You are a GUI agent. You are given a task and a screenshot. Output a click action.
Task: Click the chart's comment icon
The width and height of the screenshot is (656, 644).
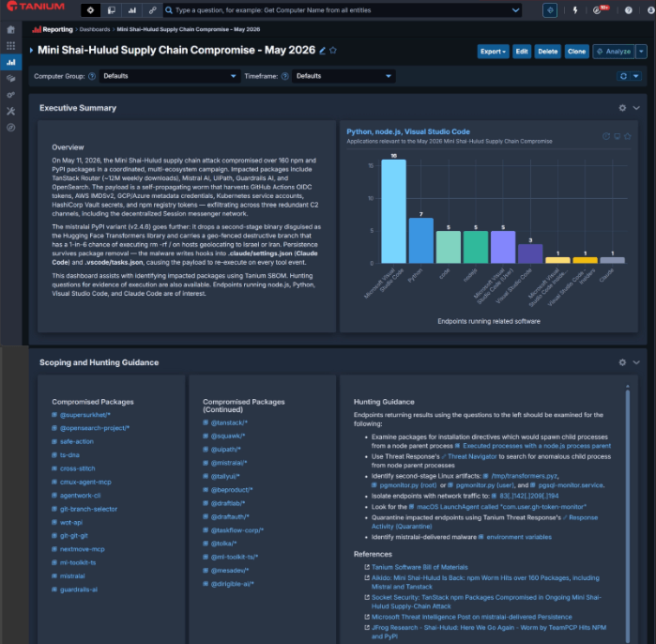pos(617,136)
